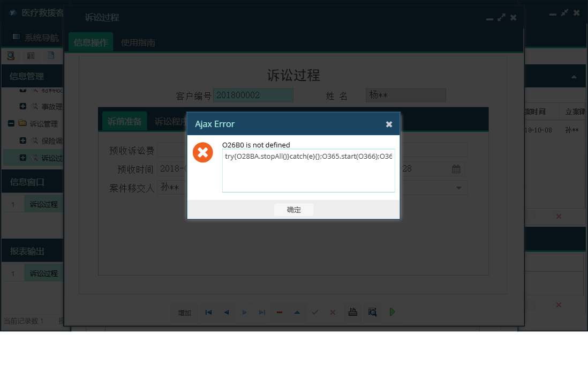Open the print preview magnifier icon
This screenshot has width=588, height=378.
coord(372,312)
